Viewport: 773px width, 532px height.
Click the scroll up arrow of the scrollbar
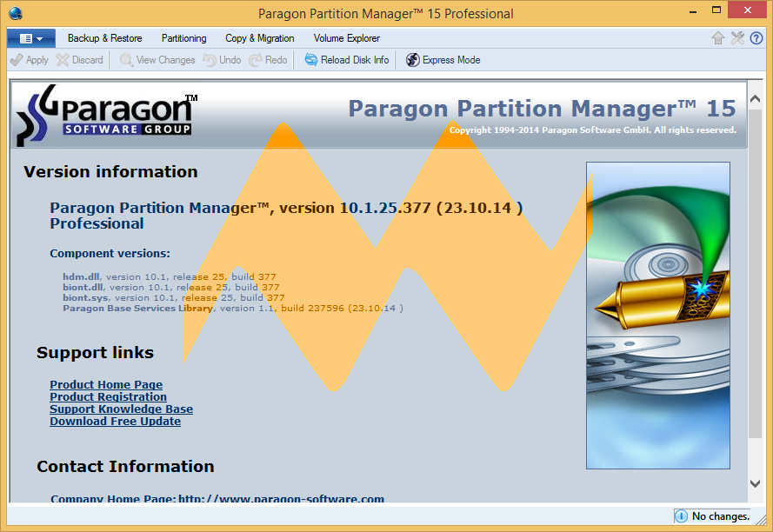[755, 98]
